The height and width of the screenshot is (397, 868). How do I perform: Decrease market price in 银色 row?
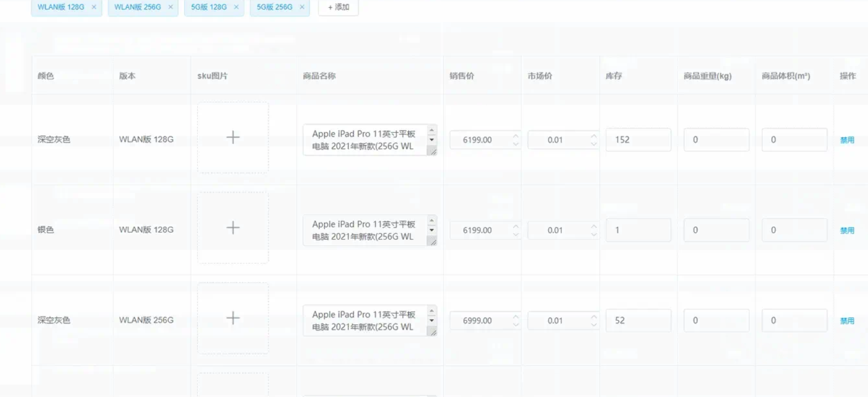point(594,234)
